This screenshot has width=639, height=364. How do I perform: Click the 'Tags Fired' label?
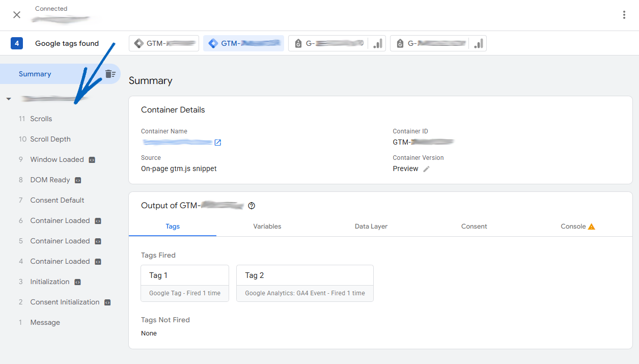point(158,256)
